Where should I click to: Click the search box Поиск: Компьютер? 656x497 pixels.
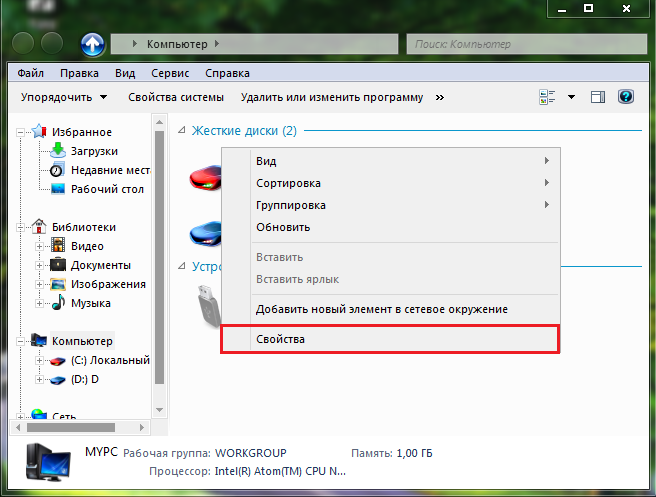pos(527,44)
